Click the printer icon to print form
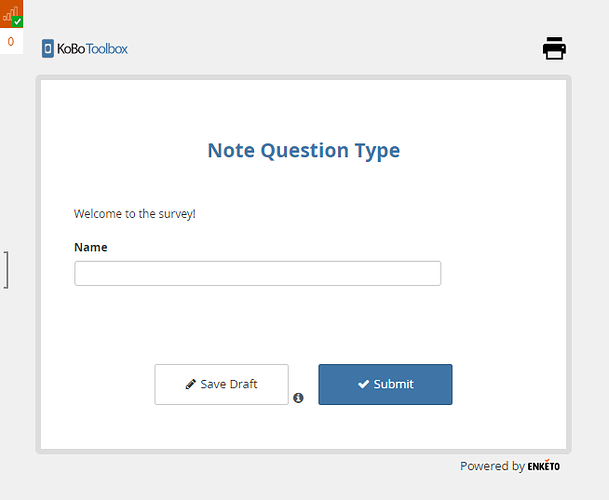The height and width of the screenshot is (500, 609). click(554, 49)
